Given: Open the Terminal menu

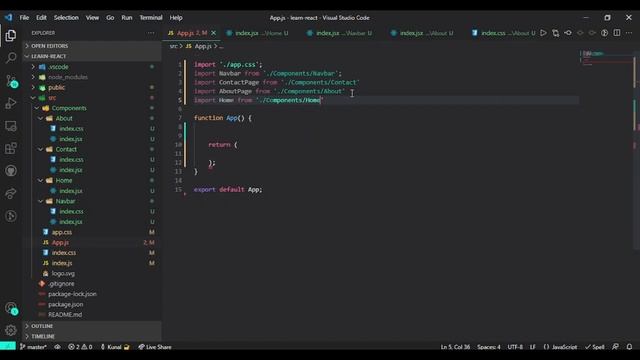Looking at the screenshot, I should 151,18.
